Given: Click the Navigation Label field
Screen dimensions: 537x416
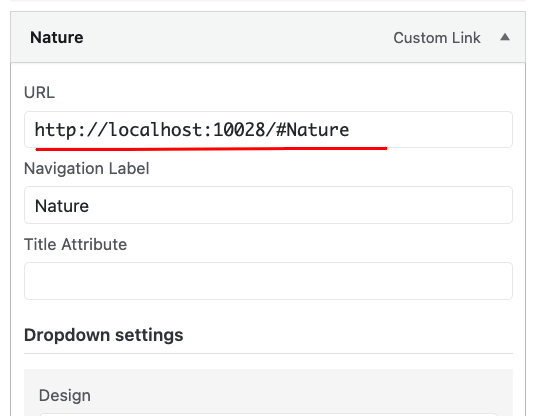Looking at the screenshot, I should pos(268,205).
